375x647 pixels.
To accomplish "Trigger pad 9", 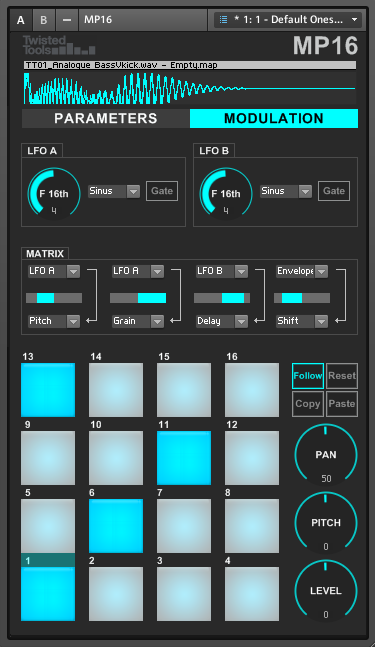I will click(x=48, y=458).
